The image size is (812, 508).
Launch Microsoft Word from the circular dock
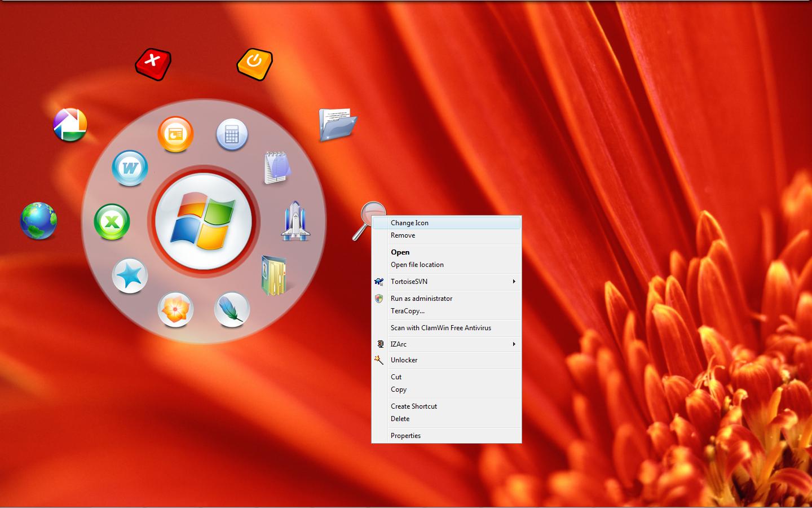[x=130, y=168]
